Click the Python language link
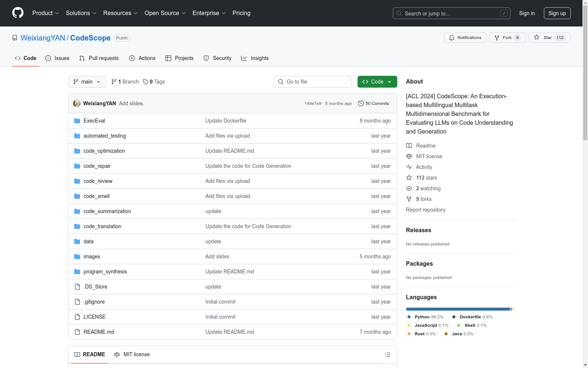Screen dimensions: 588x368 [x=425, y=317]
